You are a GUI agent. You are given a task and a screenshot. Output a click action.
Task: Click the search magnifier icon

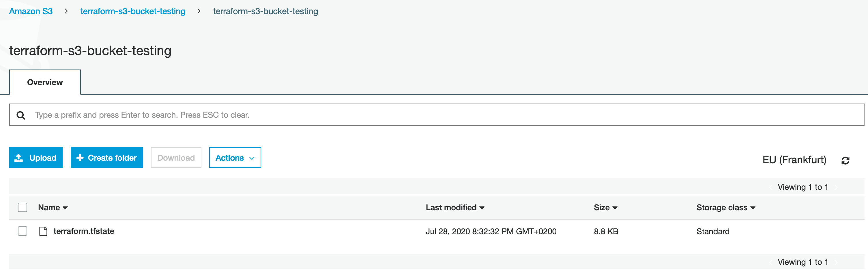[x=21, y=115]
